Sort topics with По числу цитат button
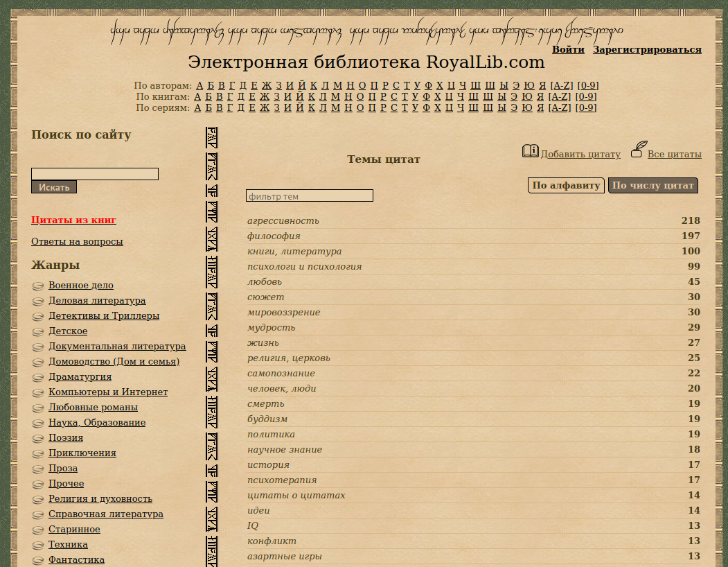Viewport: 728px width, 567px height. pos(652,185)
